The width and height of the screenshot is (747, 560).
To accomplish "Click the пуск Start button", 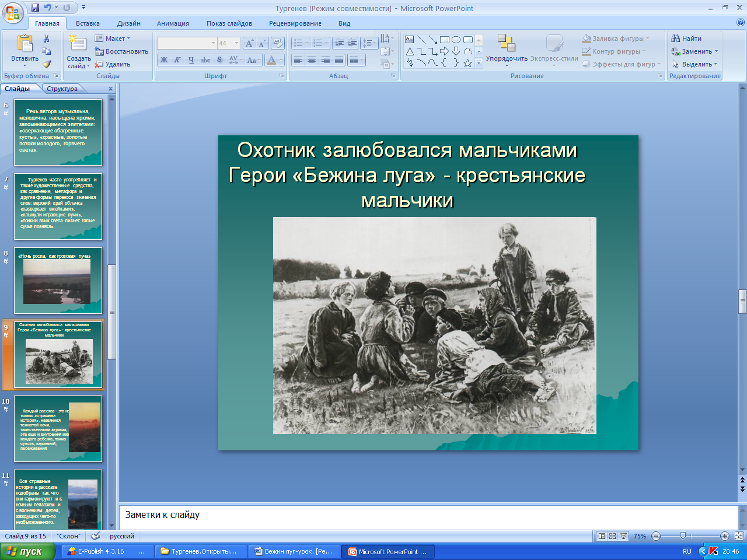I will [x=27, y=551].
